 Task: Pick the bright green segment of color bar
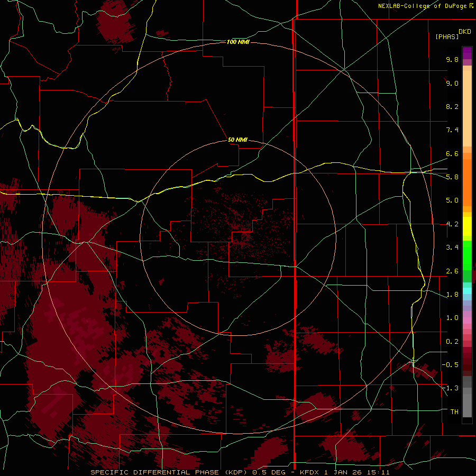(x=467, y=255)
